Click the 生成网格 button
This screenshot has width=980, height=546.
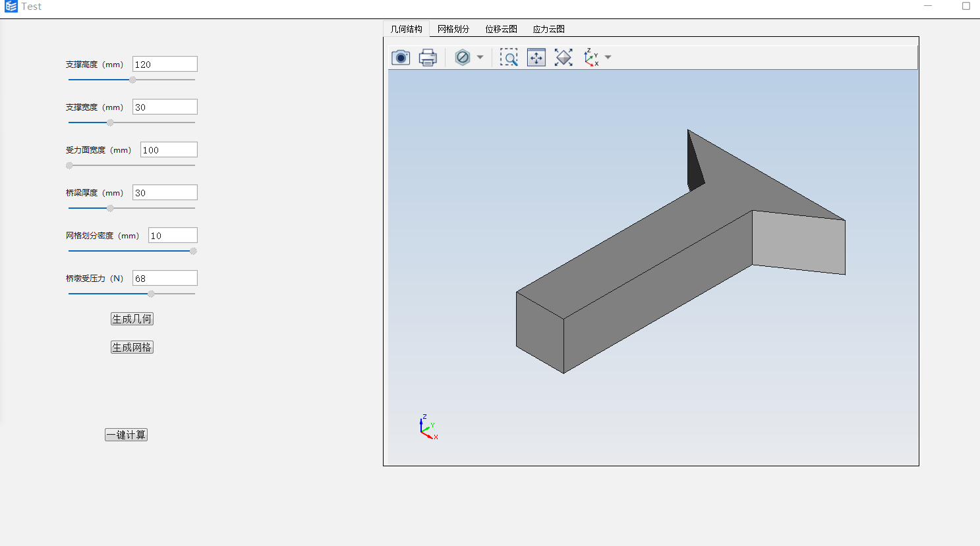[132, 347]
